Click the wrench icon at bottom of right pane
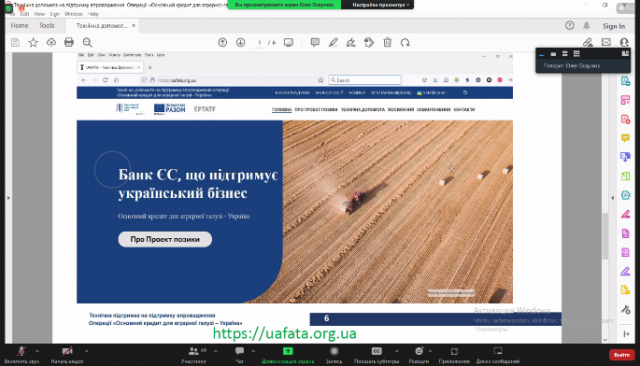Viewport: 640px width, 366px height. point(625,310)
